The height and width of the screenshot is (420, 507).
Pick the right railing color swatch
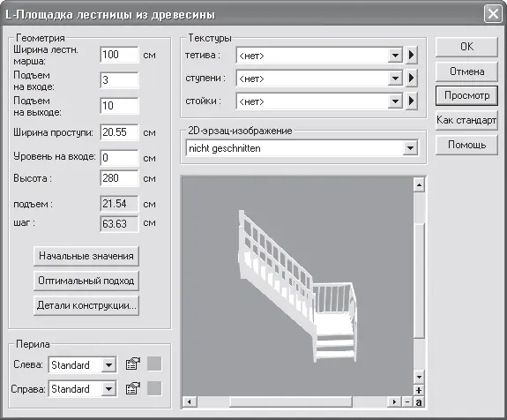(x=154, y=388)
